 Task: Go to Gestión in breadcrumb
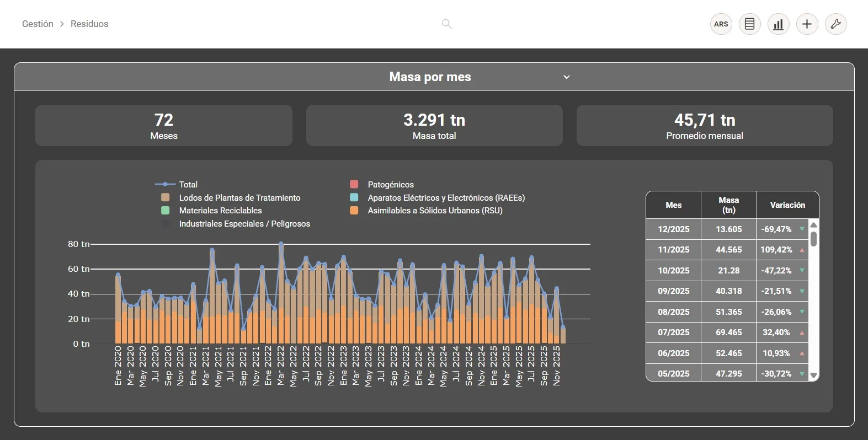[x=38, y=24]
